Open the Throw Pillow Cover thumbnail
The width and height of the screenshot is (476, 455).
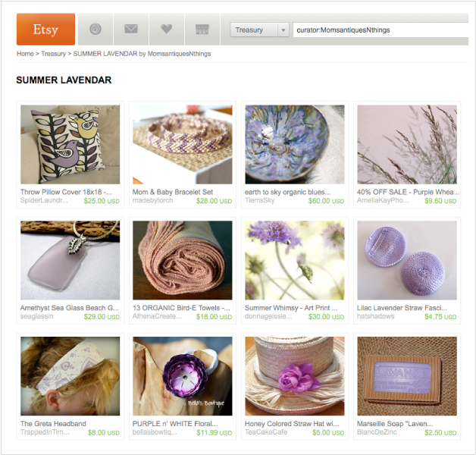coord(70,144)
